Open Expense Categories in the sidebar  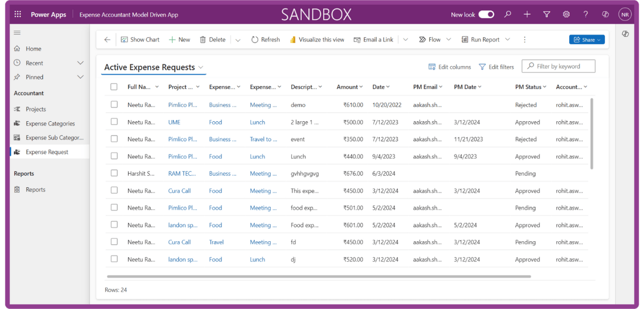click(x=50, y=123)
